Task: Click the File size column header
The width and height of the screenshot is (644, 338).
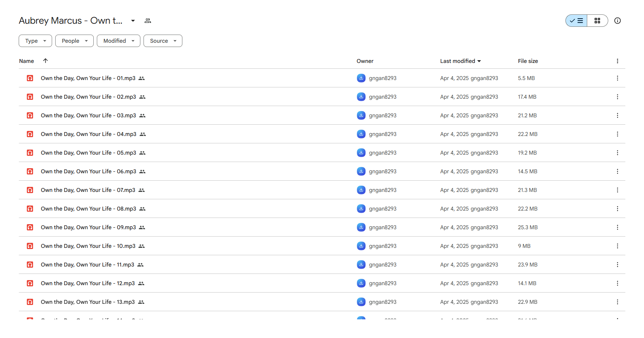Action: tap(528, 61)
